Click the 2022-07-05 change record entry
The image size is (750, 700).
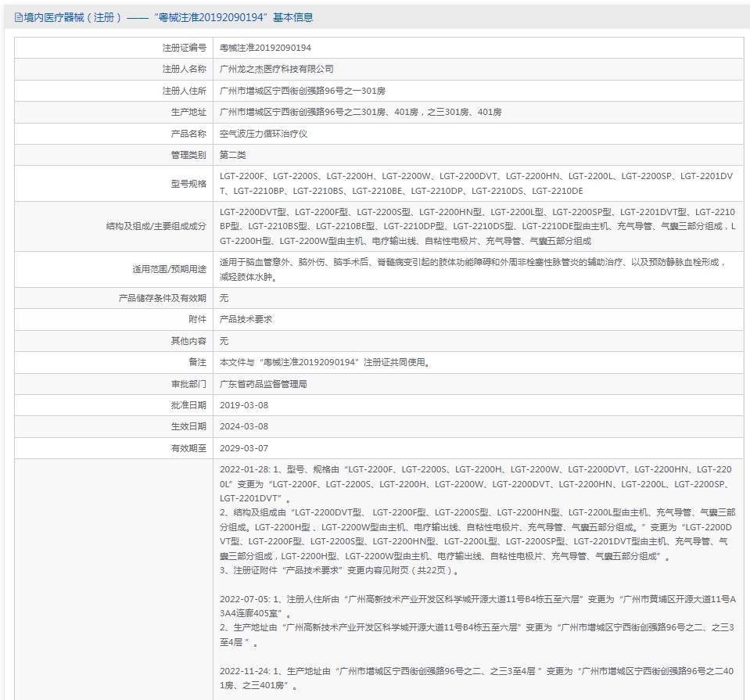[x=477, y=620]
